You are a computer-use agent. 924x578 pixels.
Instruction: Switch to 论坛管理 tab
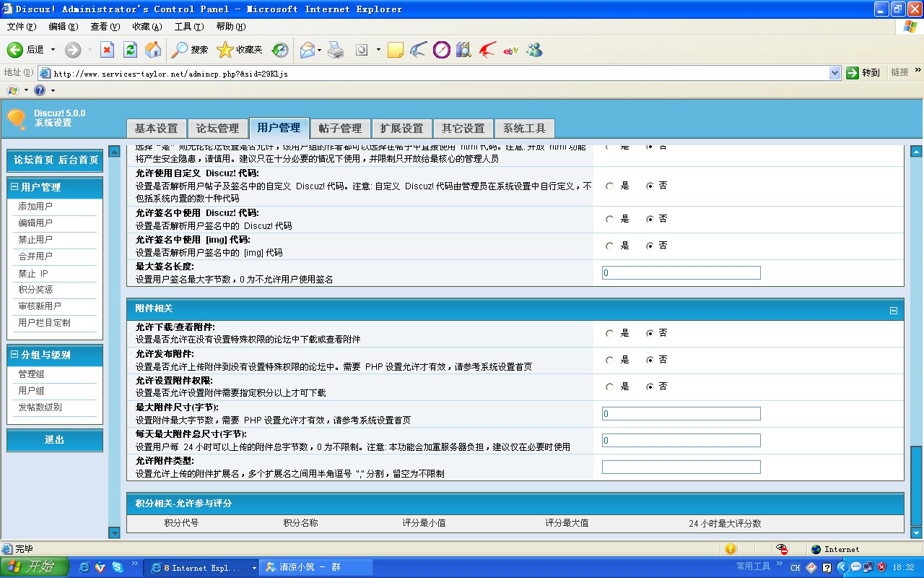[217, 128]
